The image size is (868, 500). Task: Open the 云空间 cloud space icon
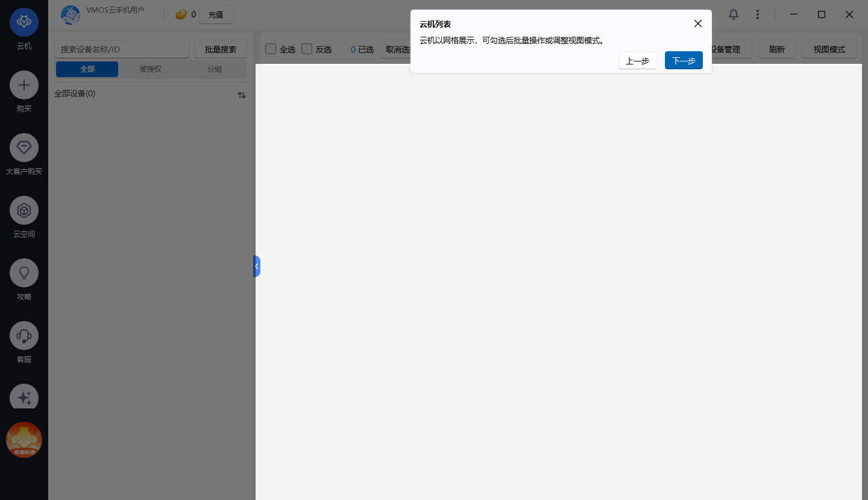24,210
